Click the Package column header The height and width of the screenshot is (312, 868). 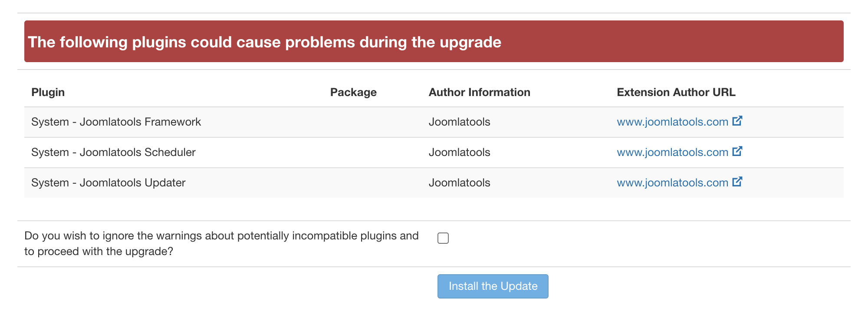[x=353, y=92]
